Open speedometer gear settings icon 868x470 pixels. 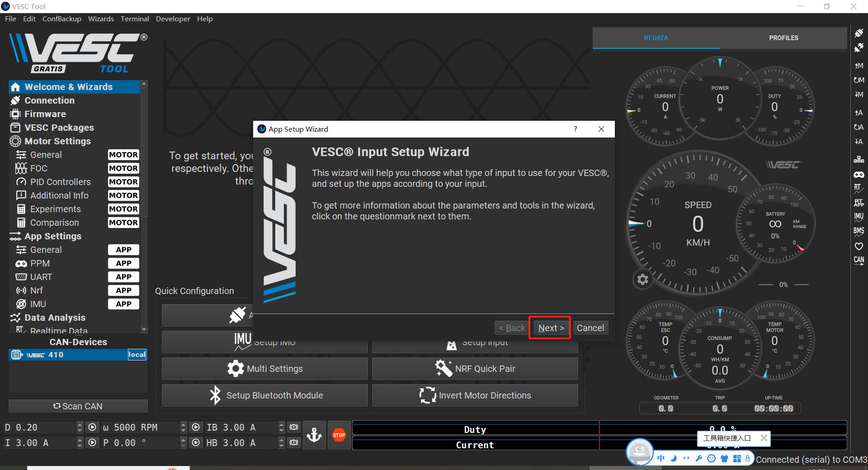point(642,280)
